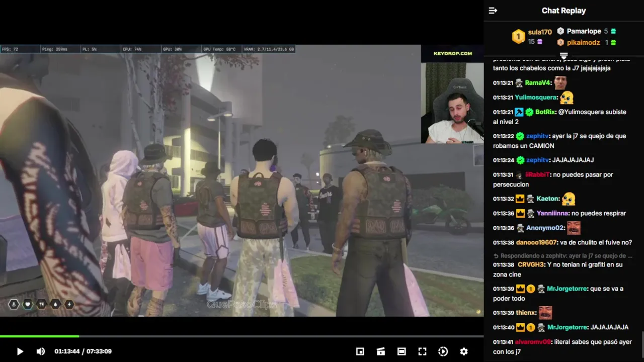Viewport: 644px width, 362px height.
Task: Jump to chat timestamp 01:13:41
Action: (x=503, y=342)
